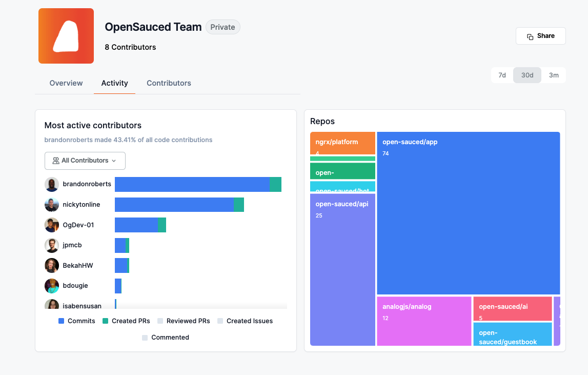Switch to the Overview tab
The height and width of the screenshot is (375, 588).
[66, 83]
